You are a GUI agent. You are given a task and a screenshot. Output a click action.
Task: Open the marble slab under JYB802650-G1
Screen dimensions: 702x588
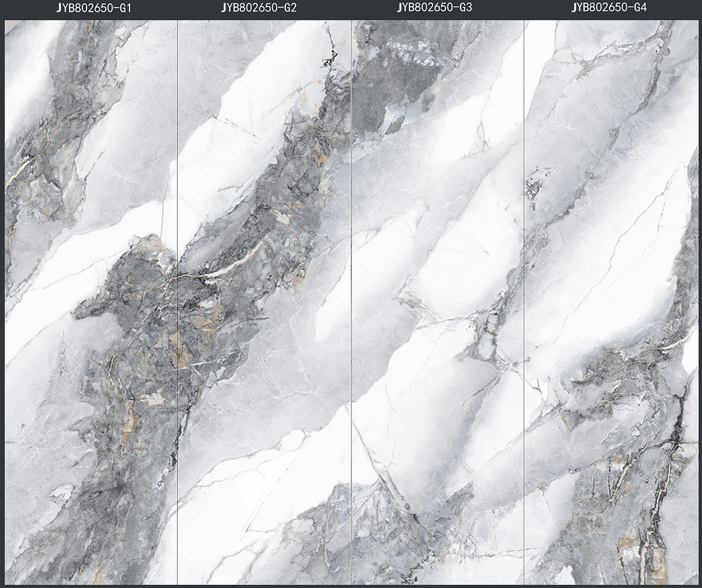click(x=91, y=302)
